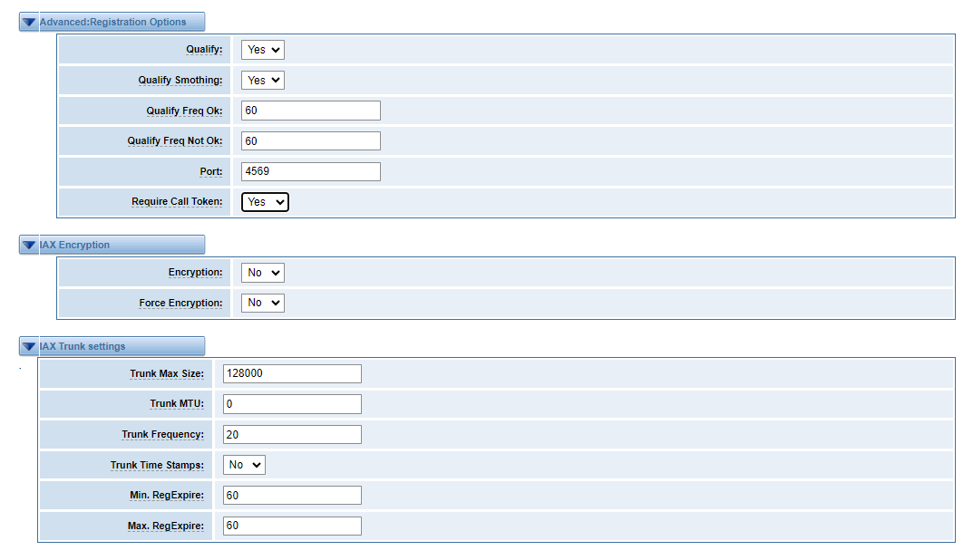
Task: Click the Qualify Freq Ok input field
Action: pyautogui.click(x=311, y=111)
